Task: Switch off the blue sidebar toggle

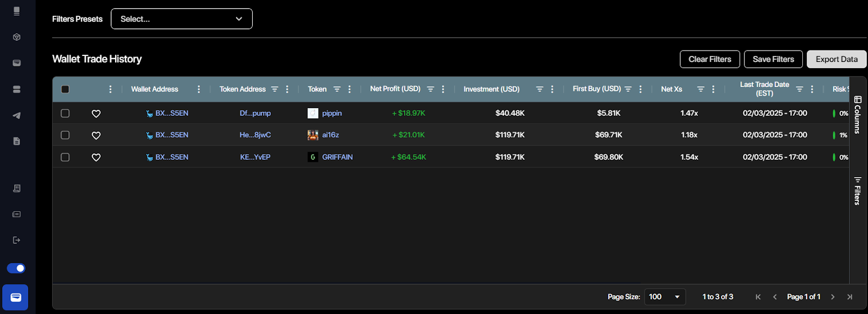Action: coord(16,268)
